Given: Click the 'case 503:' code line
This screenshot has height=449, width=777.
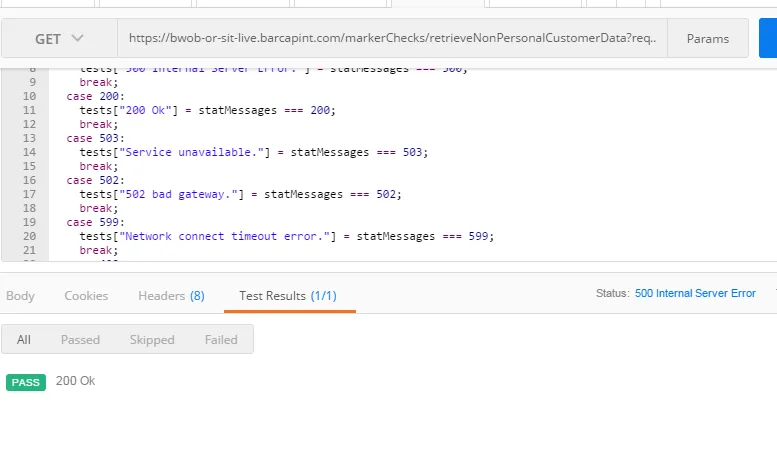Looking at the screenshot, I should pos(96,138).
